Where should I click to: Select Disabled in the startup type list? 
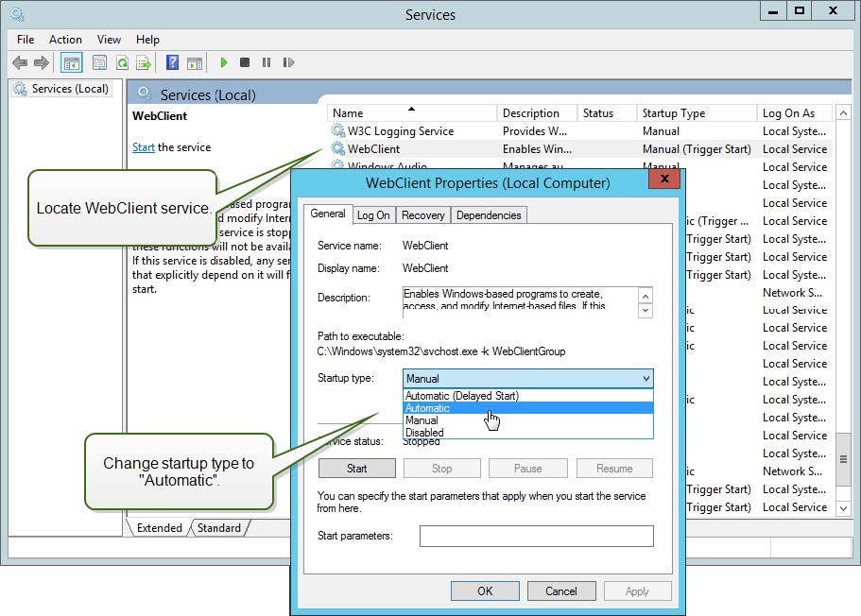tap(424, 433)
